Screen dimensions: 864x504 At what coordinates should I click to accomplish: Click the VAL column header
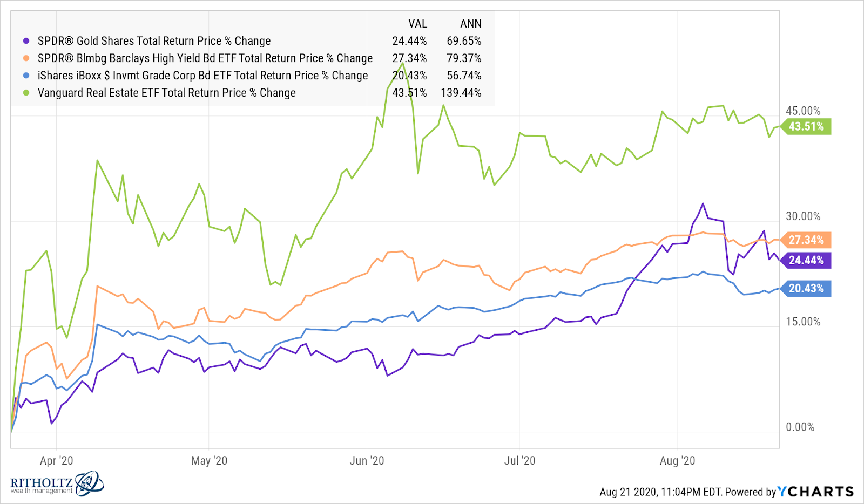pyautogui.click(x=417, y=24)
